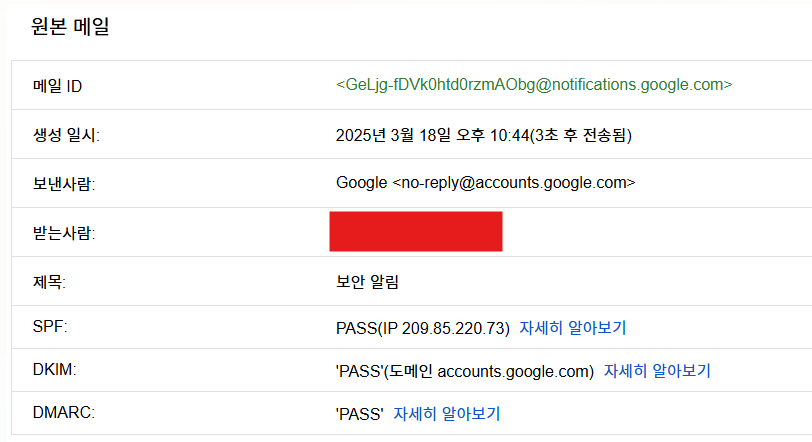Click the green message ID value
Screen dimensions: 812x442
click(534, 85)
